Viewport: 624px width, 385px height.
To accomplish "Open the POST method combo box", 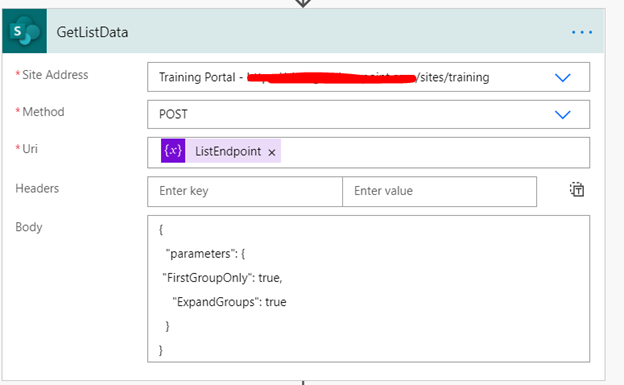I will [369, 114].
